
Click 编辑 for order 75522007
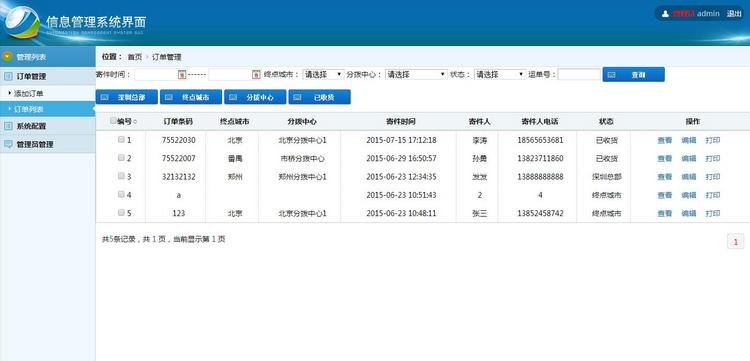click(x=689, y=158)
